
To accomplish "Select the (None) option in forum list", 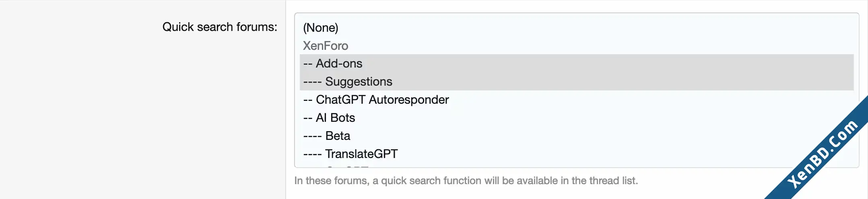I will (576, 28).
